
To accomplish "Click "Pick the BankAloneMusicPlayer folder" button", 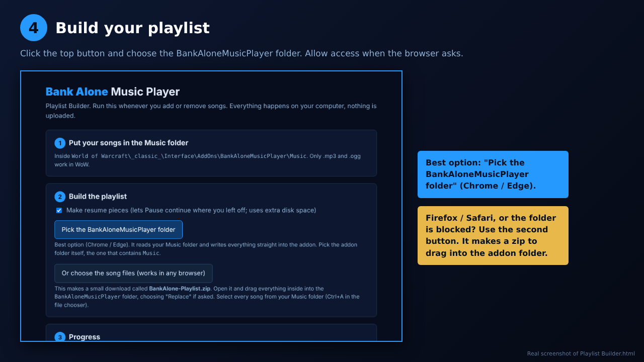I will tap(118, 230).
